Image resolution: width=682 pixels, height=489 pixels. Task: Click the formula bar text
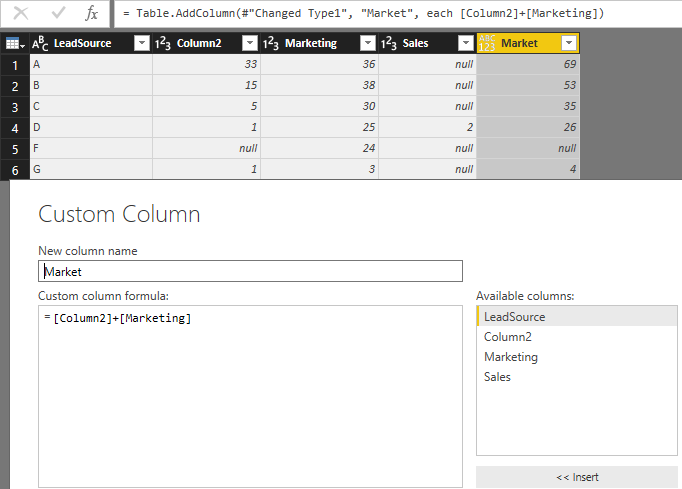click(x=364, y=13)
